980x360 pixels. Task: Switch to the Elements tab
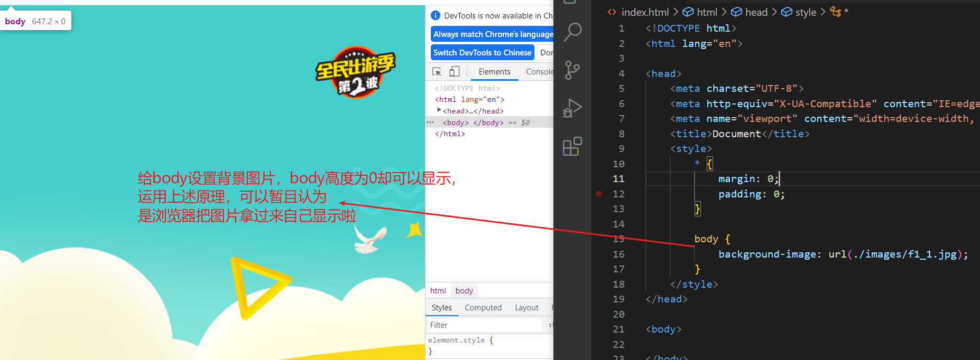pyautogui.click(x=494, y=72)
